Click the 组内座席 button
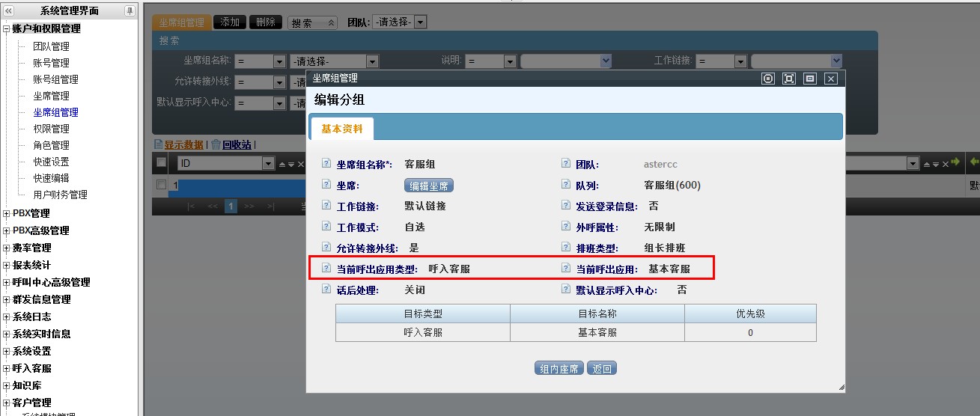 [x=559, y=368]
